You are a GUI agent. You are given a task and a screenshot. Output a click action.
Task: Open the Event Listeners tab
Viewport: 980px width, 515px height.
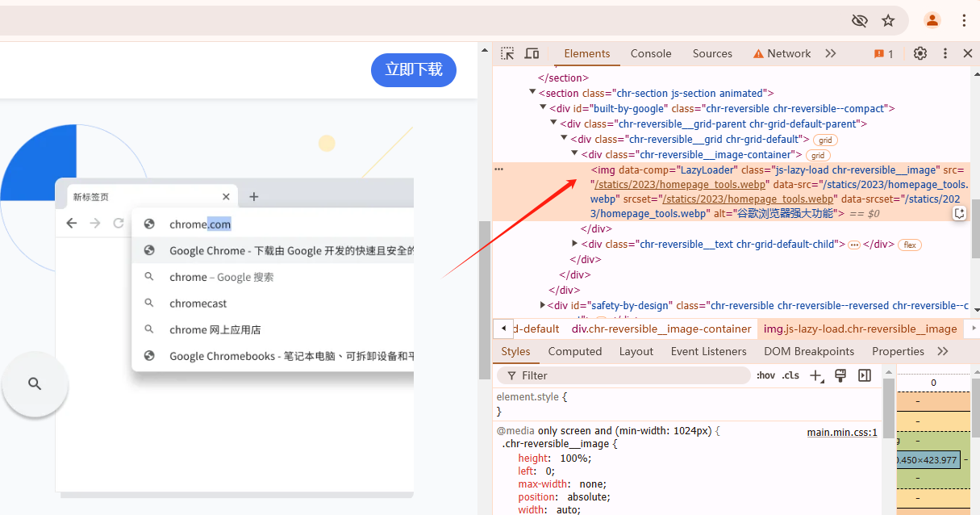coord(709,351)
